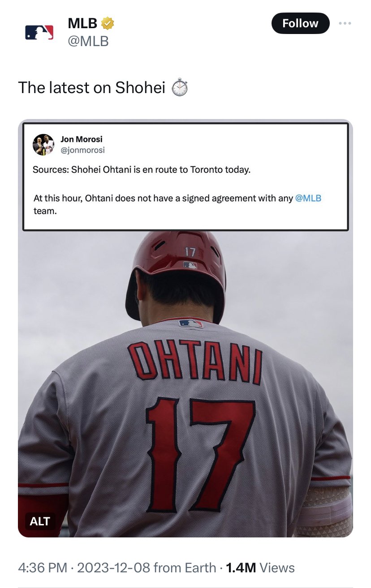Viewport: 371px width, 588px height.
Task: Click the tweet text 'The latest on Shohei'
Action: click(x=92, y=87)
